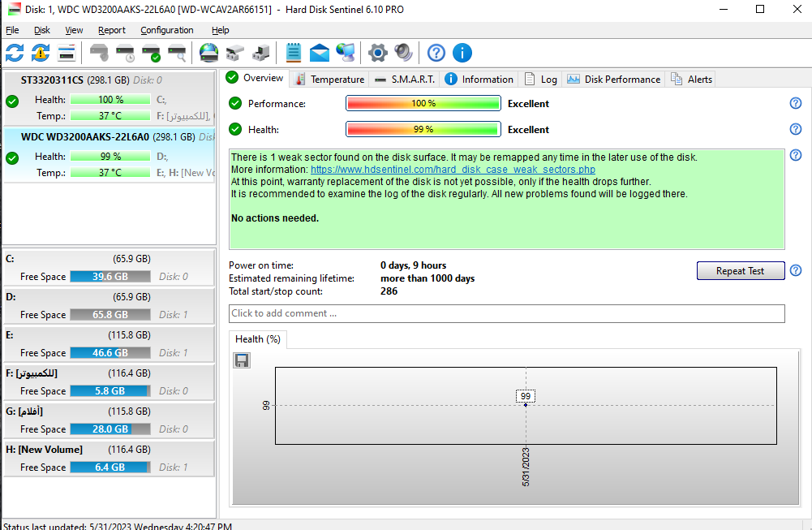Viewport: 812px width, 530px height.
Task: Click the blue Refresh arrows toolbar icon
Action: click(x=15, y=54)
